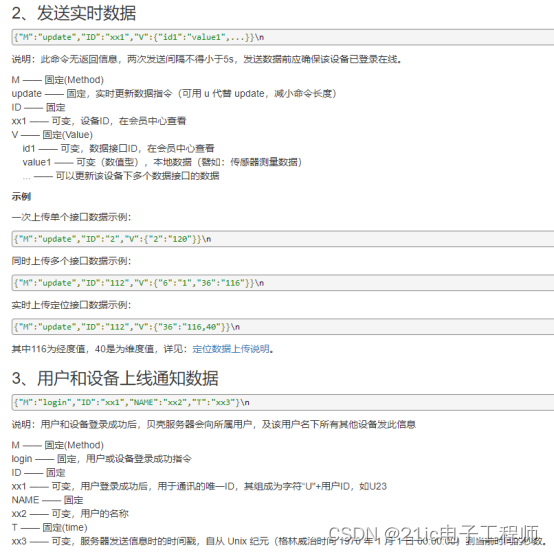Image resolution: width=554 pixels, height=553 pixels.
Task: Click the location example code with "116,40"
Action: [x=283, y=327]
